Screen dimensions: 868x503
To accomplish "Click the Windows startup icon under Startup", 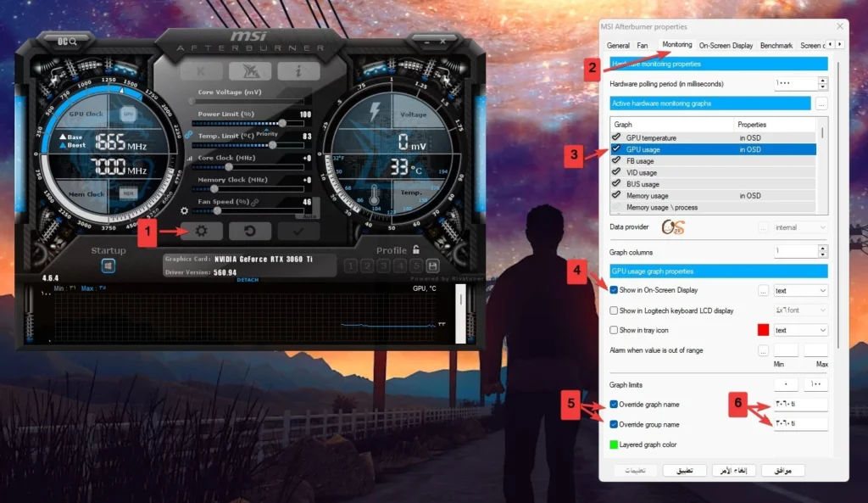I will (108, 265).
